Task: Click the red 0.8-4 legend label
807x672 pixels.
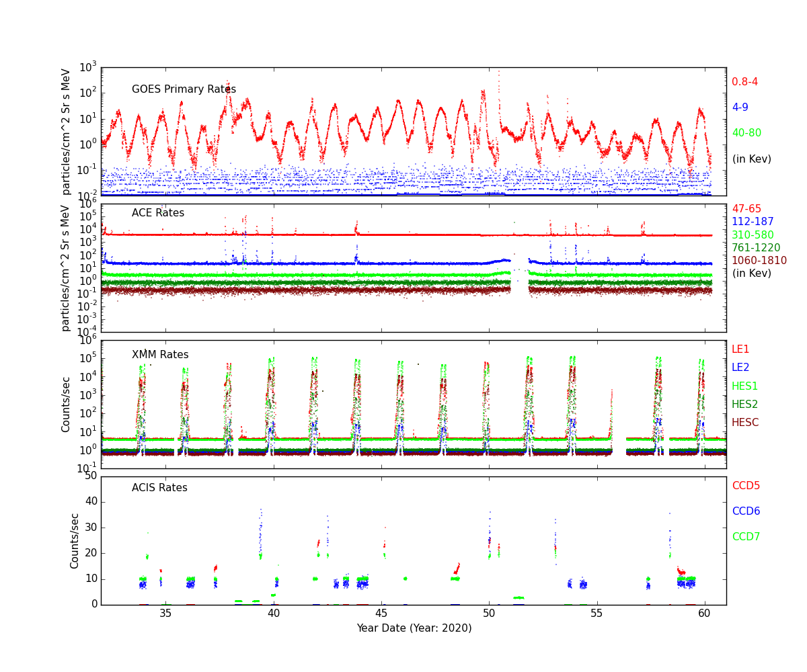Action: point(744,82)
